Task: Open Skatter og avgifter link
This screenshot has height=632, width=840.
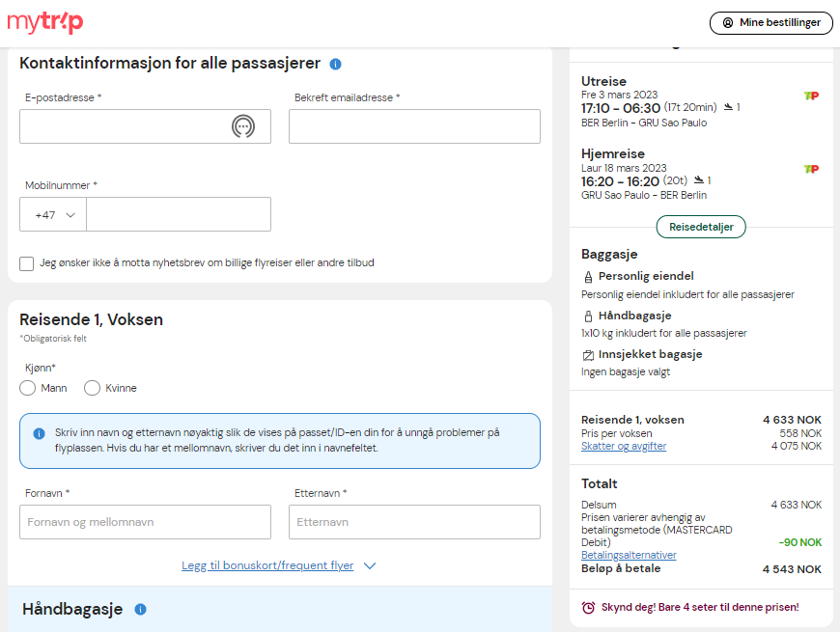Action: pos(624,446)
